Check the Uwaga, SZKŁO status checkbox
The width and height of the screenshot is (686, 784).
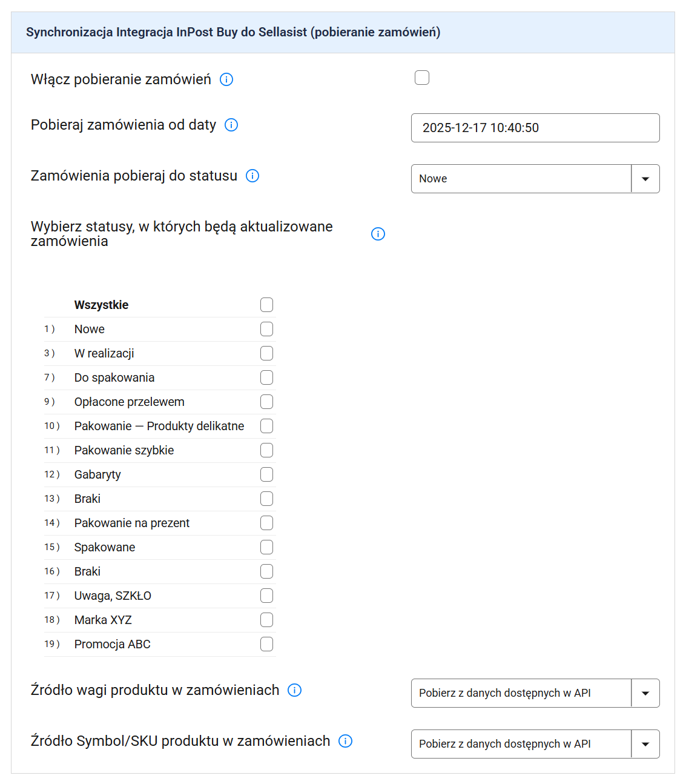tap(266, 596)
